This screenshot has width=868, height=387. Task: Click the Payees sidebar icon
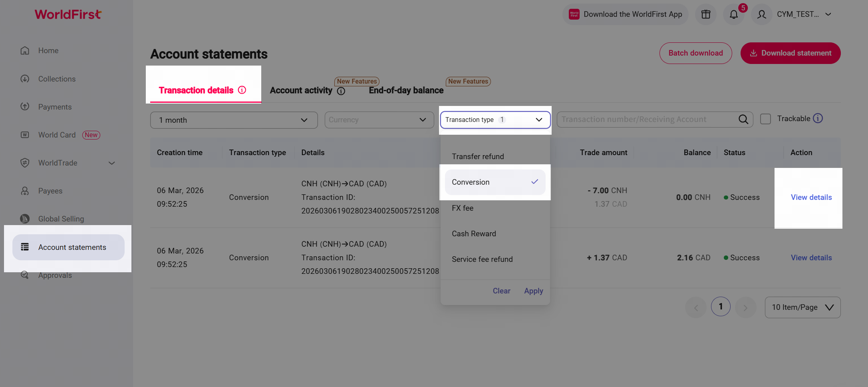click(x=25, y=191)
